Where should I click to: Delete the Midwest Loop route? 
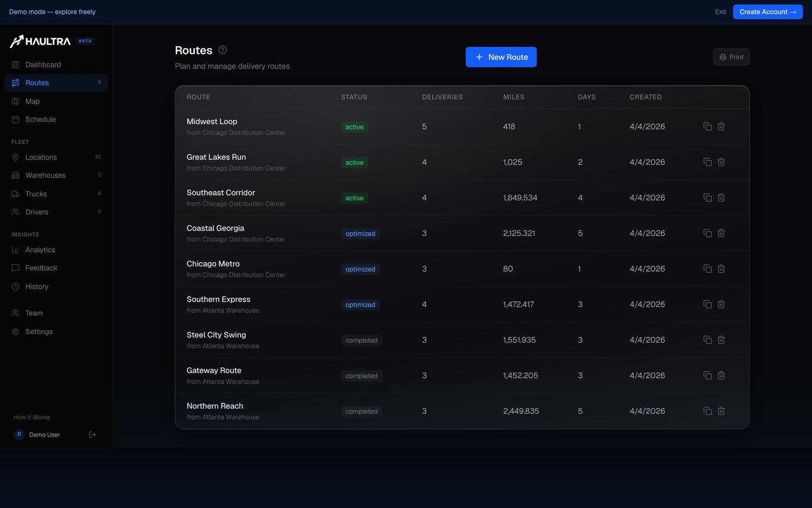pos(722,127)
